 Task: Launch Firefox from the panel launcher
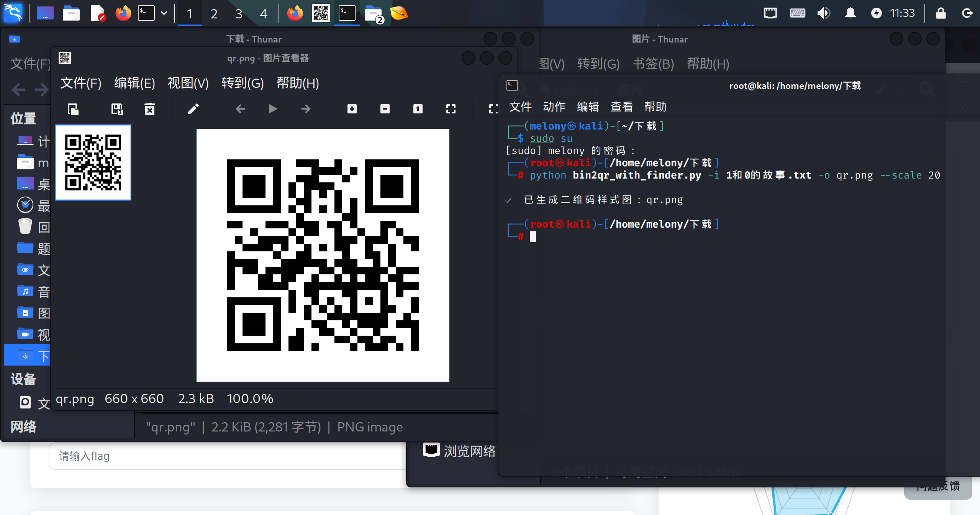click(x=123, y=13)
